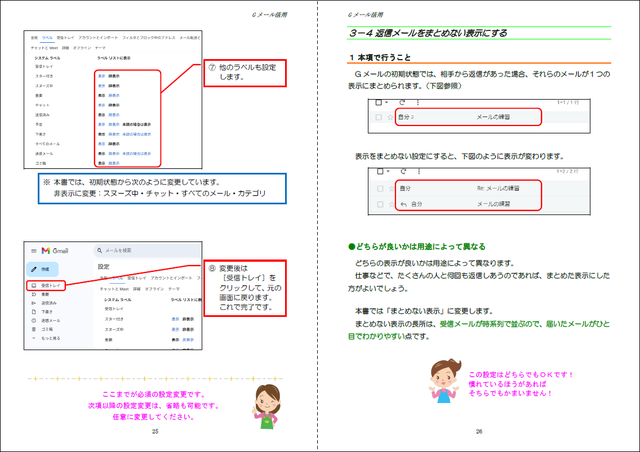Select 詳細 tab in upper settings screenshot
640x452 pixels.
(65, 48)
